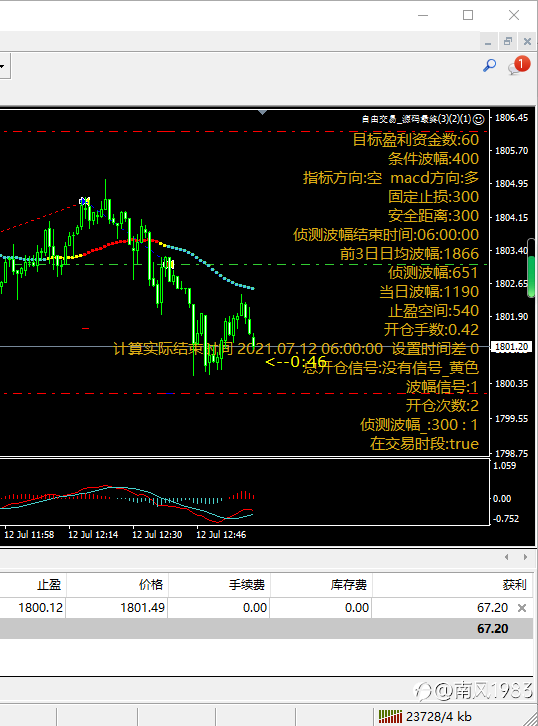Click the X marker on the price peak
Viewport: 538px width, 726px height.
click(84, 201)
